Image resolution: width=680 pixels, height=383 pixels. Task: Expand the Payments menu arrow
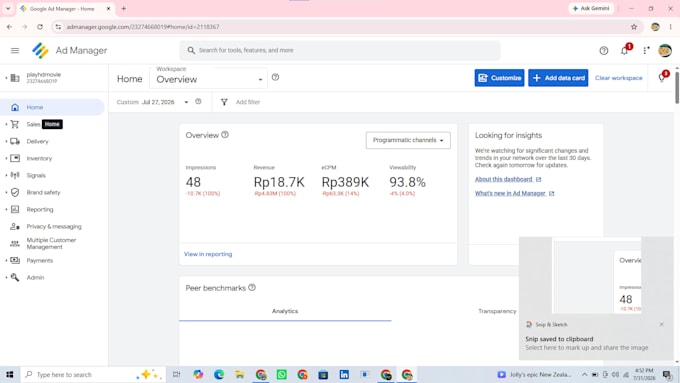click(6, 260)
